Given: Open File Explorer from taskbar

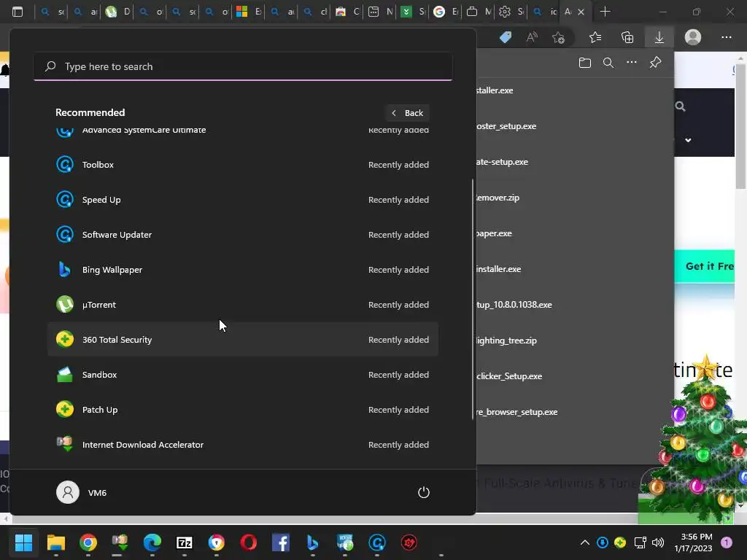Looking at the screenshot, I should click(x=55, y=542).
